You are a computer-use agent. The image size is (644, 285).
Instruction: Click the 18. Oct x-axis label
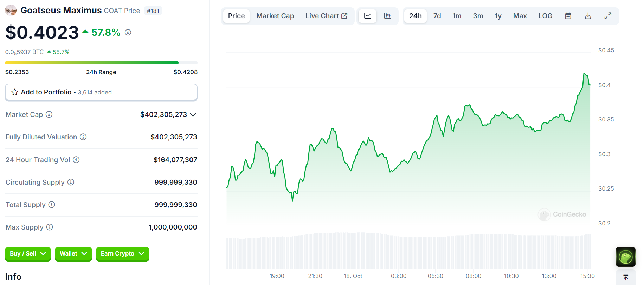pos(353,276)
